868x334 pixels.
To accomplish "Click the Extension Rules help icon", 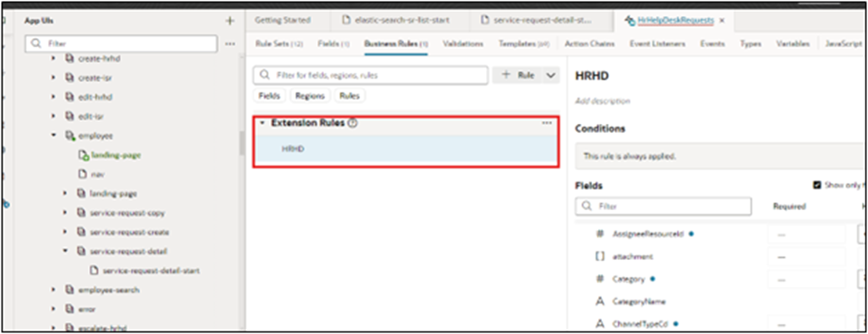I will point(353,123).
